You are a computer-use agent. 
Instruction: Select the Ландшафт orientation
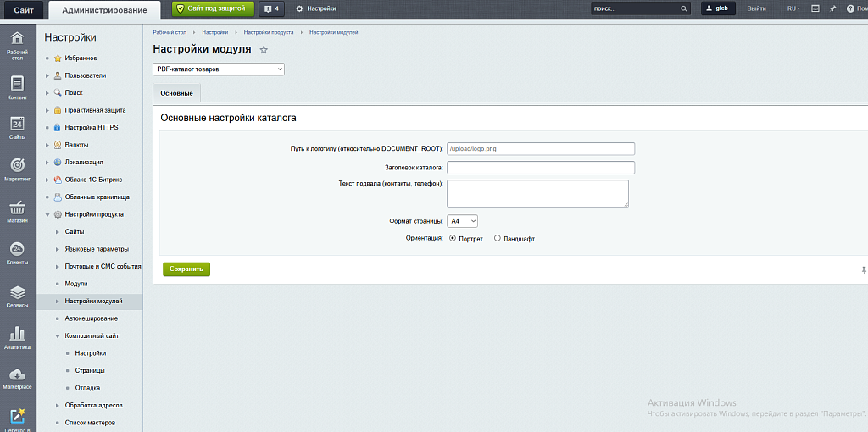pyautogui.click(x=497, y=238)
